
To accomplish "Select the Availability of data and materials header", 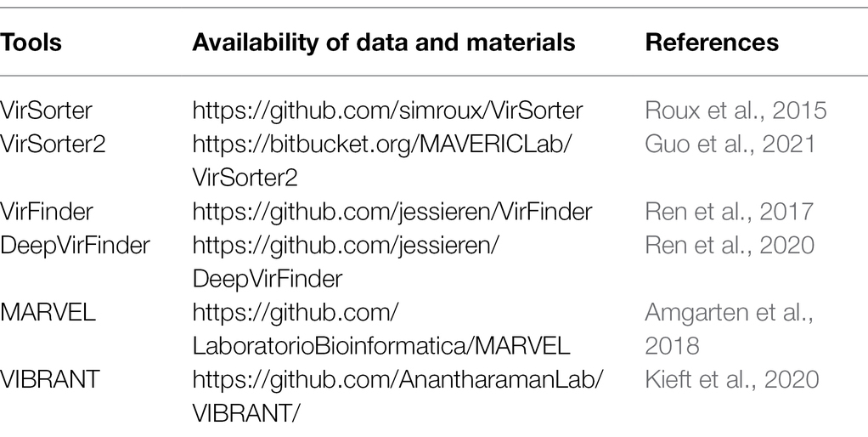I will coord(384,43).
